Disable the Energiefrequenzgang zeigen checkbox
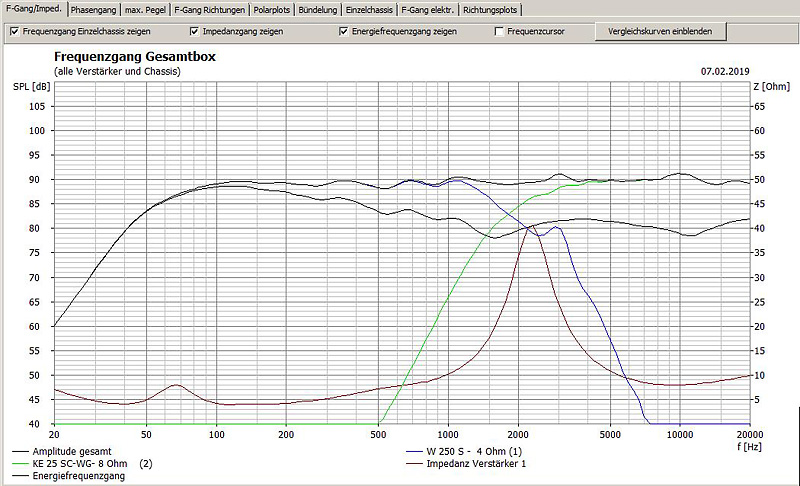800x486 pixels. [x=344, y=32]
